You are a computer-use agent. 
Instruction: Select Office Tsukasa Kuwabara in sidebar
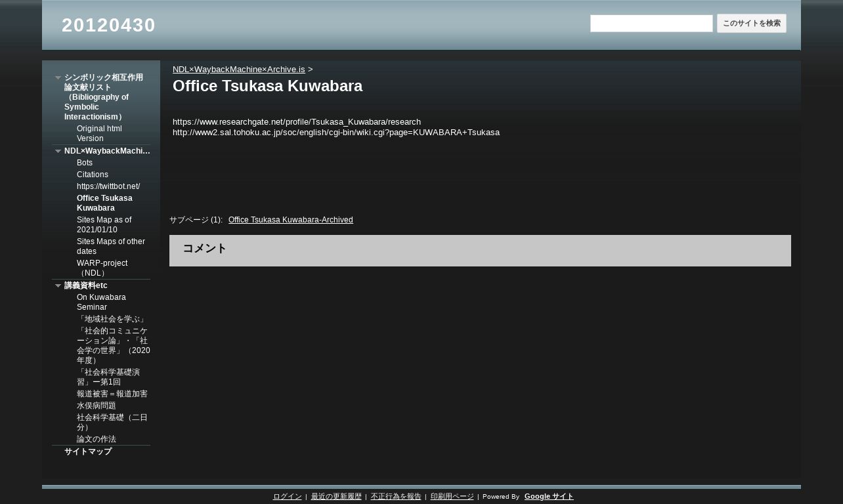pyautogui.click(x=104, y=203)
